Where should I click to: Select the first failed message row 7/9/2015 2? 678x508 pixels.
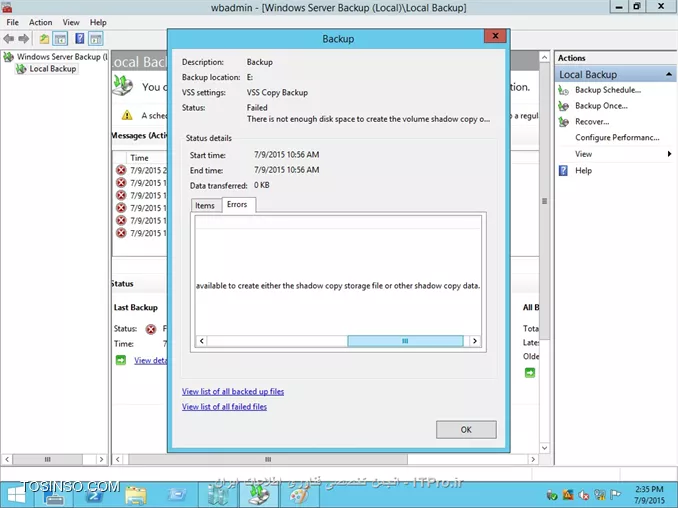pos(141,170)
